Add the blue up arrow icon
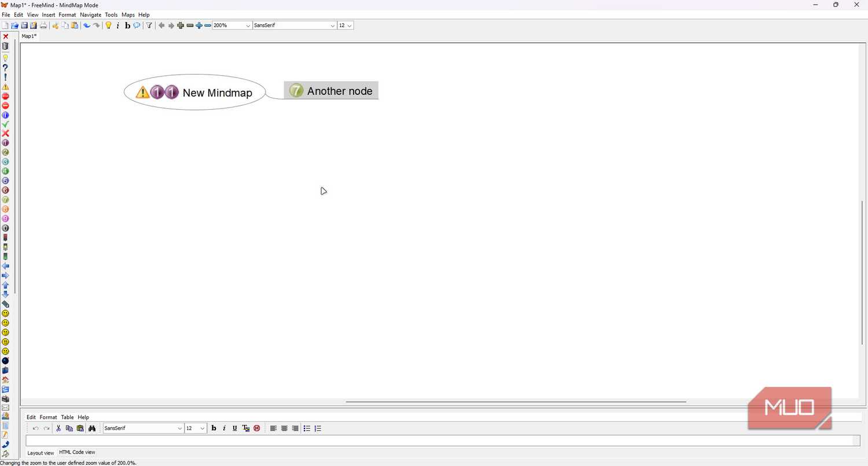868x466 pixels. click(x=6, y=286)
